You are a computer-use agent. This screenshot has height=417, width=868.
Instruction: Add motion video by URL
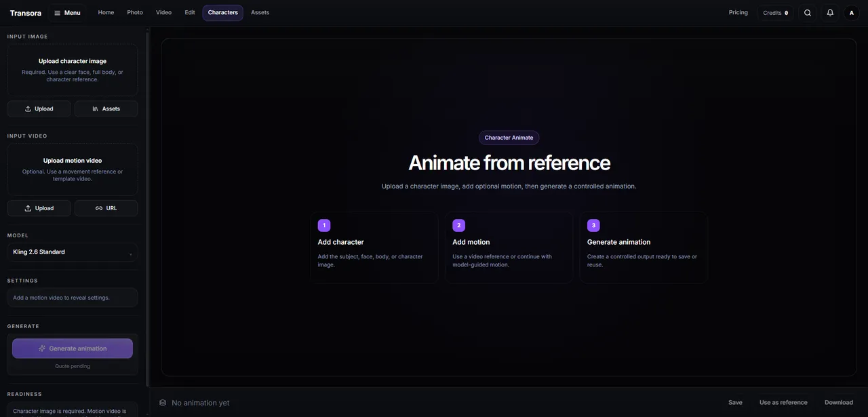tap(106, 208)
